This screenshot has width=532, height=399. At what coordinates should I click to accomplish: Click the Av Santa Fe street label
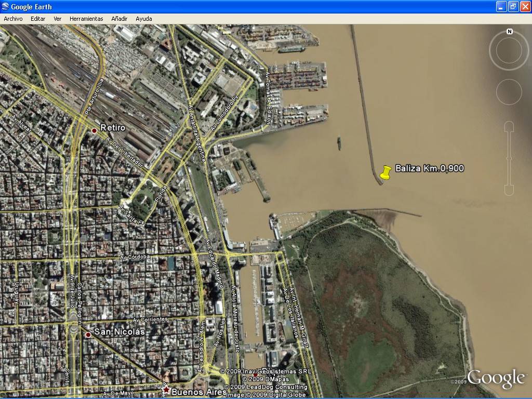click(132, 215)
